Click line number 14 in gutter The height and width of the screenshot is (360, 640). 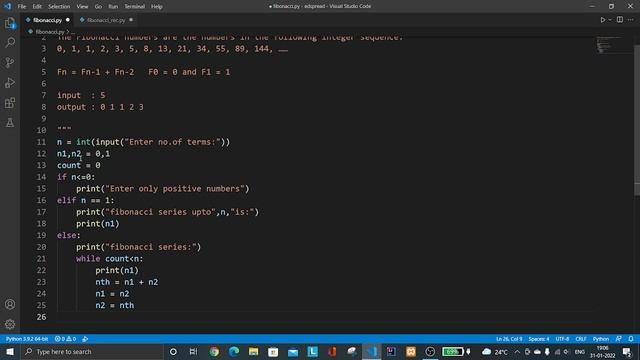tap(41, 177)
